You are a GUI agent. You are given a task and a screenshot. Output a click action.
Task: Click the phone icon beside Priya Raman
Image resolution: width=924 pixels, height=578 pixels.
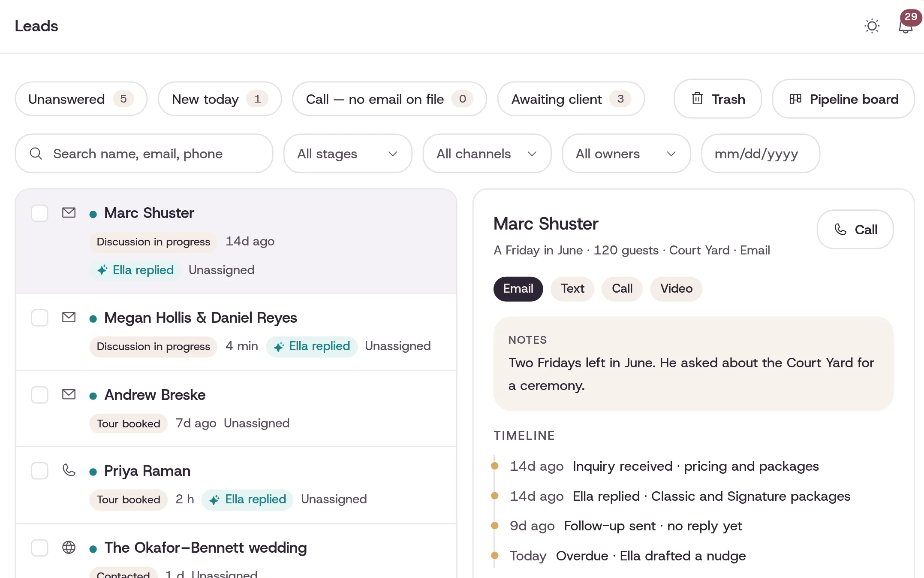click(69, 470)
